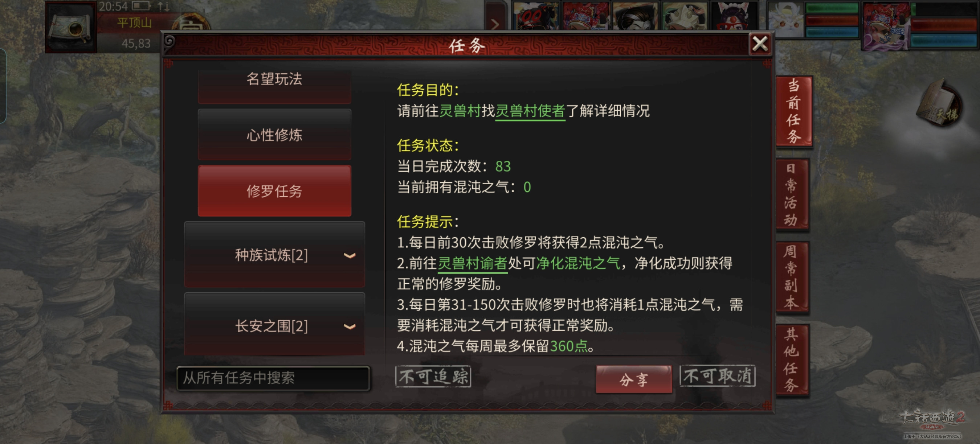Open the minimap scroll icon

[x=71, y=27]
